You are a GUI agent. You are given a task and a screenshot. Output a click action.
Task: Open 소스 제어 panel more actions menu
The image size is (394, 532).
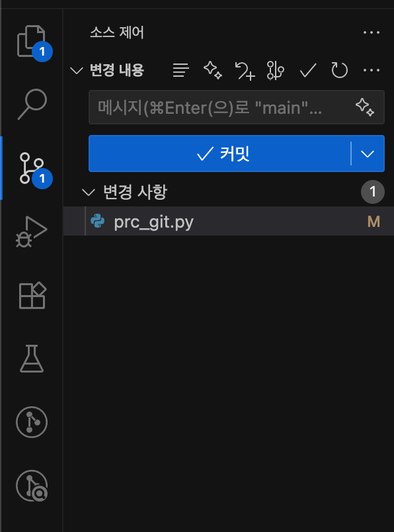[x=372, y=32]
